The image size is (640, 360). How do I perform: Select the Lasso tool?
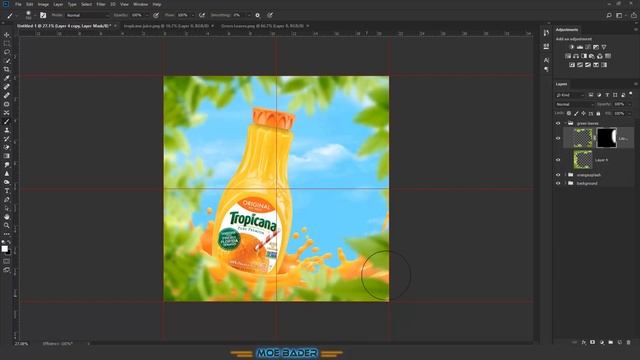click(7, 52)
